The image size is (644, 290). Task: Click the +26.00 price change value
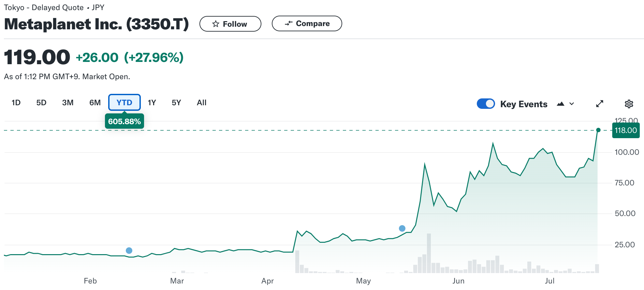97,58
